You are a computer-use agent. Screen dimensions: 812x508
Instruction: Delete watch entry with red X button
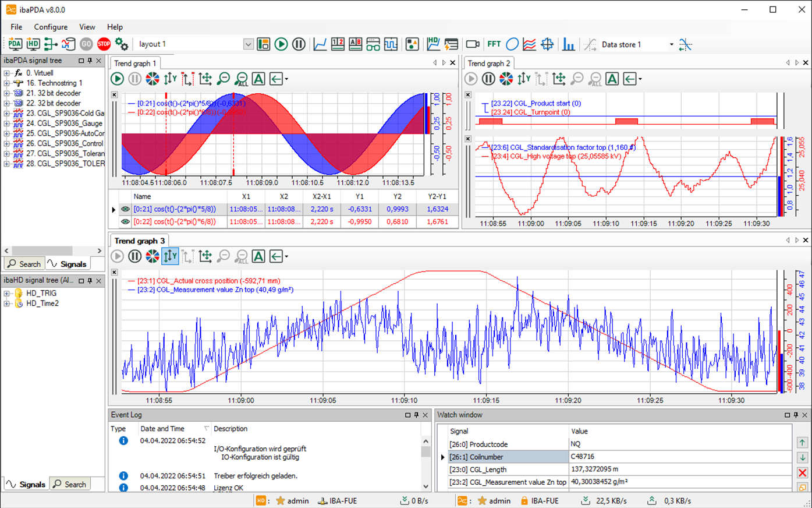click(x=802, y=473)
